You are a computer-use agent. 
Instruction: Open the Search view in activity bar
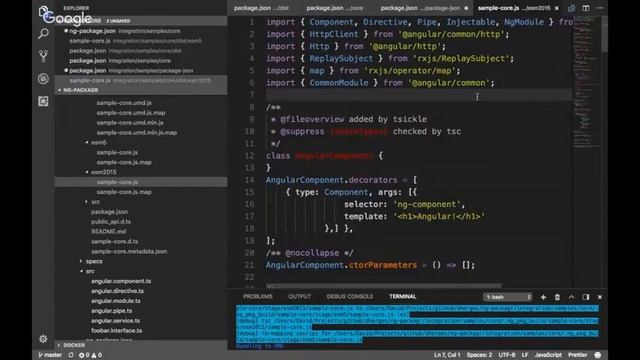(43, 34)
